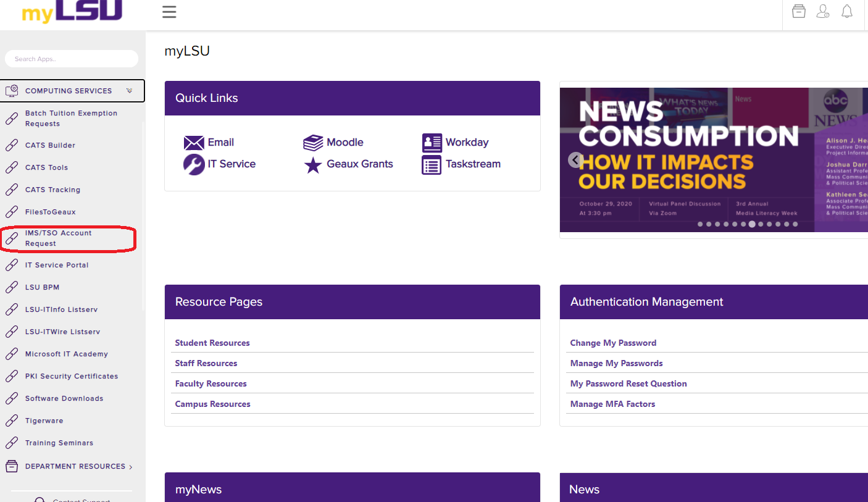Click the Geaux Grants star icon
The width and height of the screenshot is (868, 502).
(x=313, y=165)
